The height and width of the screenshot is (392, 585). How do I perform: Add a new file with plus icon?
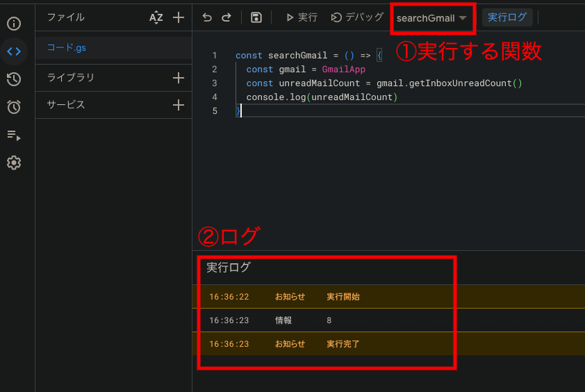coord(179,17)
